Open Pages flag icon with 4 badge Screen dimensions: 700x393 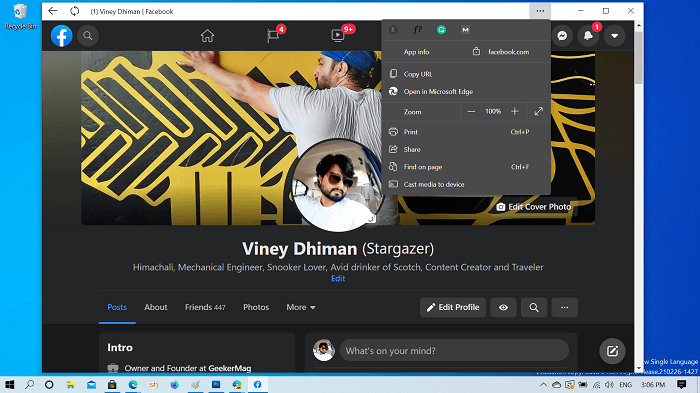pos(273,35)
